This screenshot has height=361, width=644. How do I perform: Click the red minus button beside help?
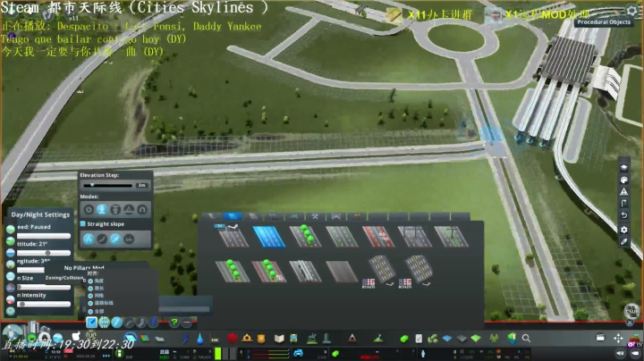(186, 323)
